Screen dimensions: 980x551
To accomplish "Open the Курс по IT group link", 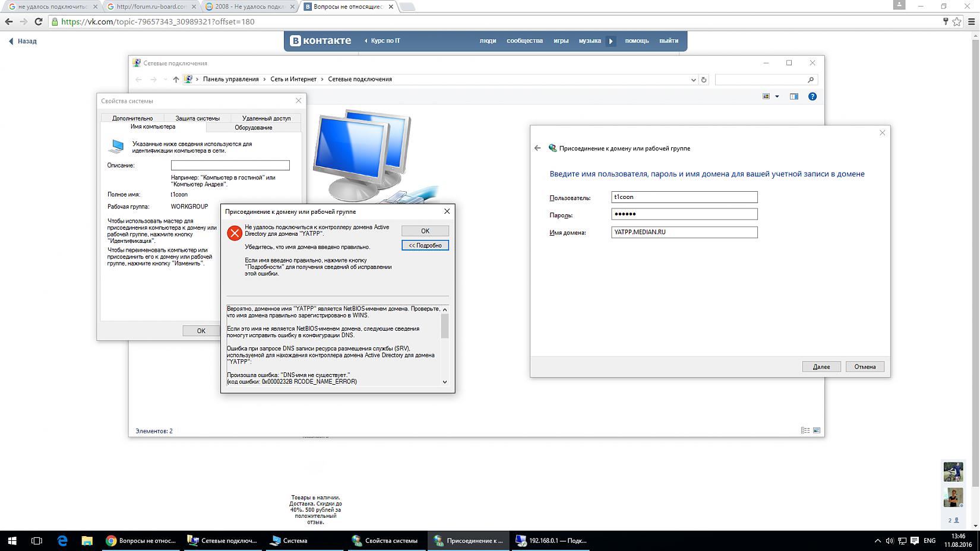I will coord(385,41).
